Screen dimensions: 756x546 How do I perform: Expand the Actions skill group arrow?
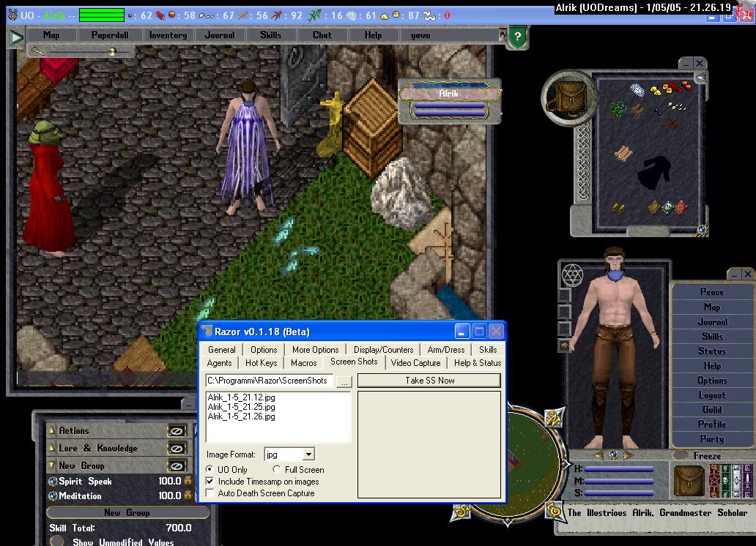[x=51, y=430]
